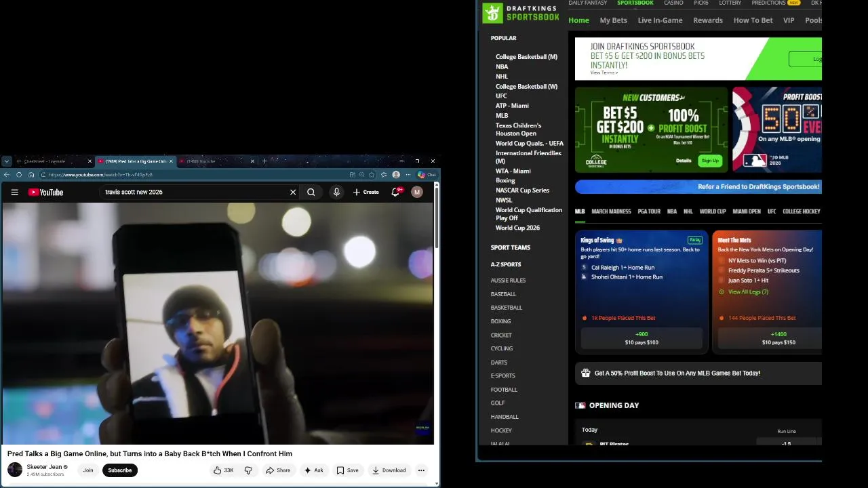
Task: Open NBA in Popular sidebar
Action: (502, 66)
